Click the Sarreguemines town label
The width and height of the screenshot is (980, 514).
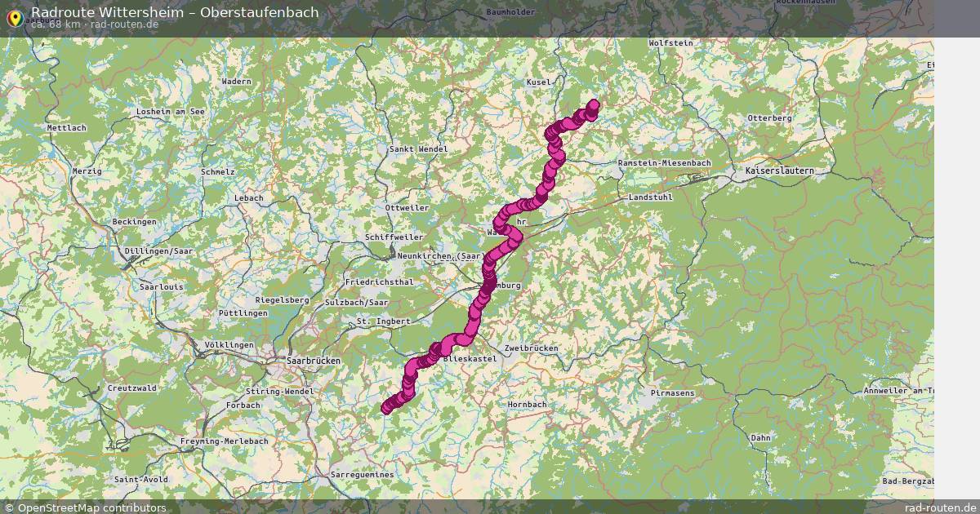click(362, 475)
